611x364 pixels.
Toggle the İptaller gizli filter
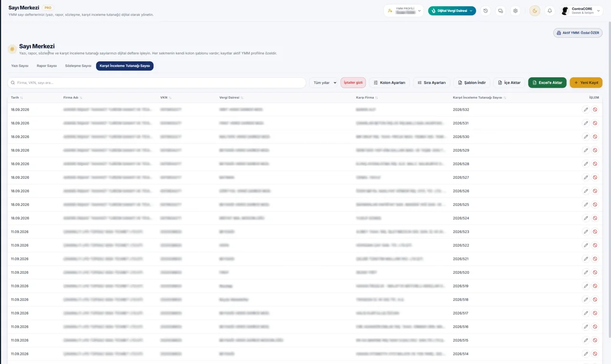353,83
